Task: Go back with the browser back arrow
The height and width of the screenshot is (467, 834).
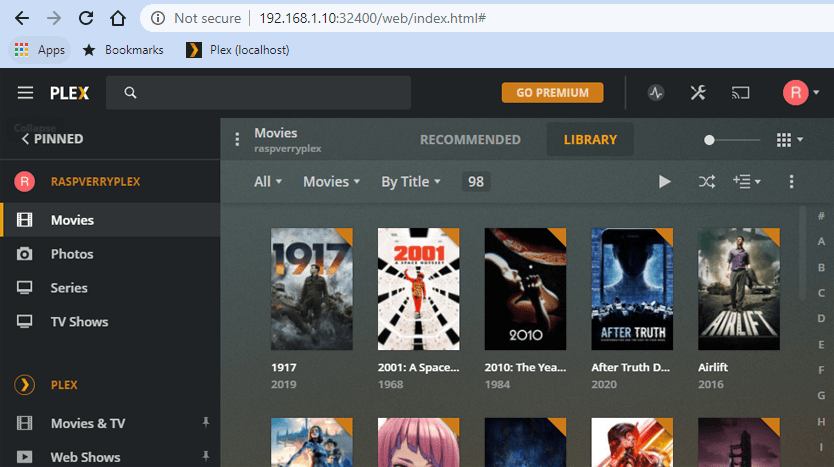Action: pos(22,18)
